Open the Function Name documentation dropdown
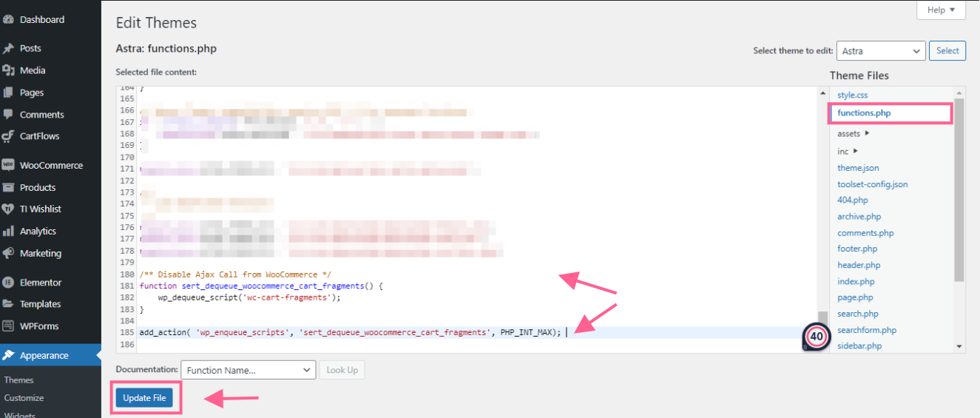This screenshot has height=418, width=980. [x=248, y=370]
